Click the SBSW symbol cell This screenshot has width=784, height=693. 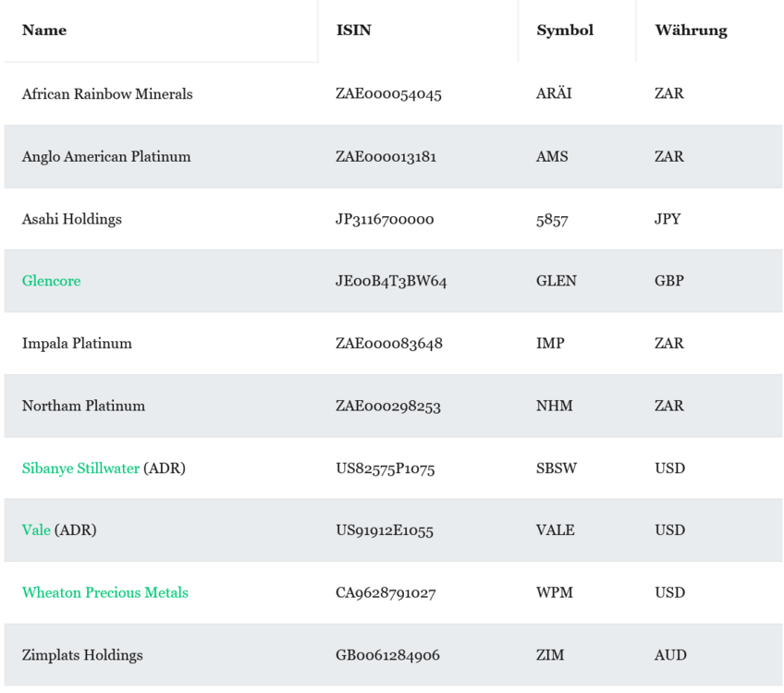coord(556,468)
